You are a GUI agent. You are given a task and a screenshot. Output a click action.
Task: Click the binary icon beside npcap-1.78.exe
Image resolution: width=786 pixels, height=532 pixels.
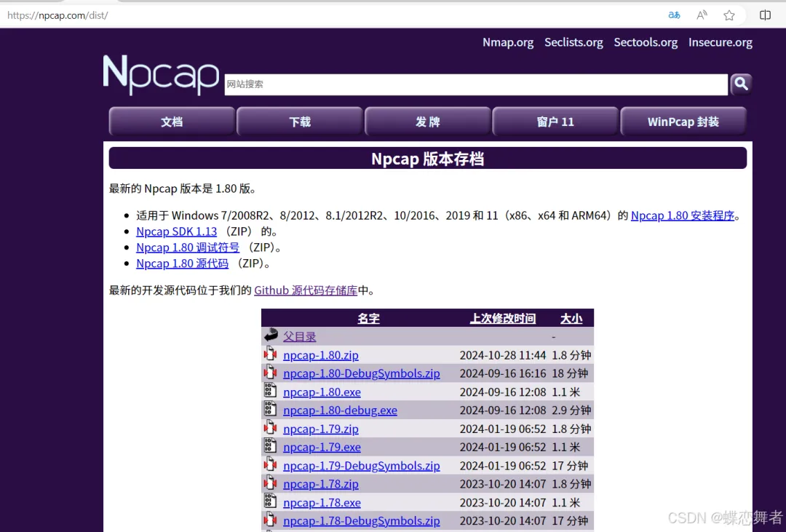pyautogui.click(x=270, y=501)
